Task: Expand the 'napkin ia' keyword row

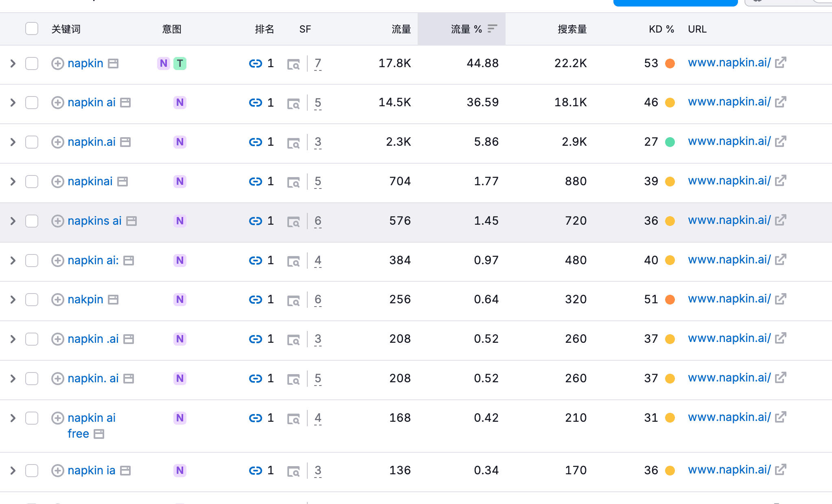Action: 13,471
